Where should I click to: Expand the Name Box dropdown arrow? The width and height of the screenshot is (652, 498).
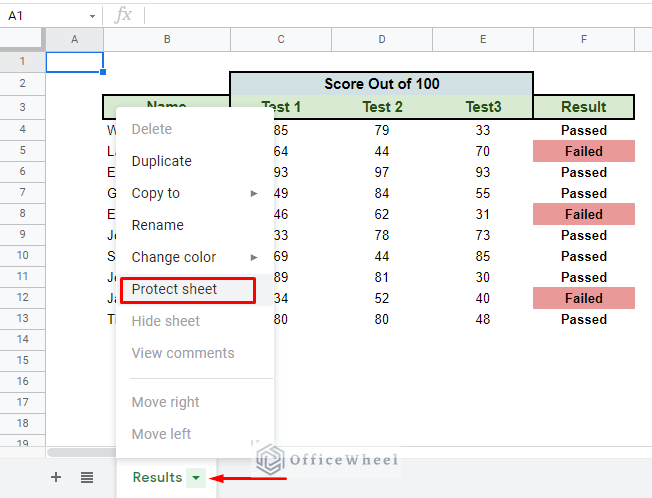[x=92, y=16]
